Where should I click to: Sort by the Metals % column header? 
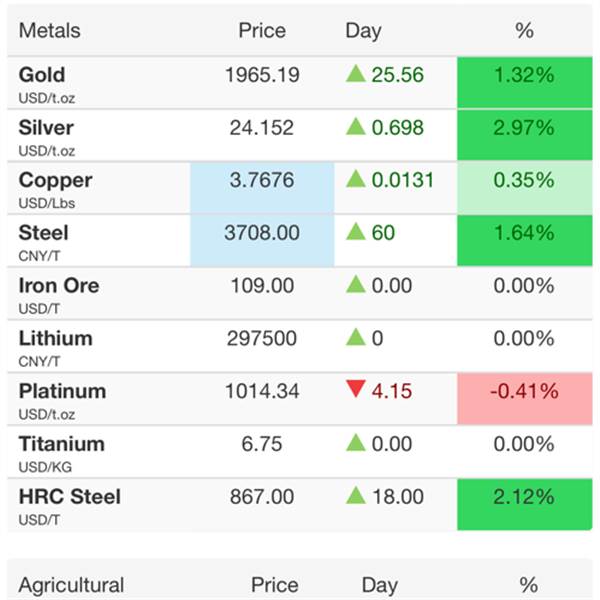[x=524, y=30]
